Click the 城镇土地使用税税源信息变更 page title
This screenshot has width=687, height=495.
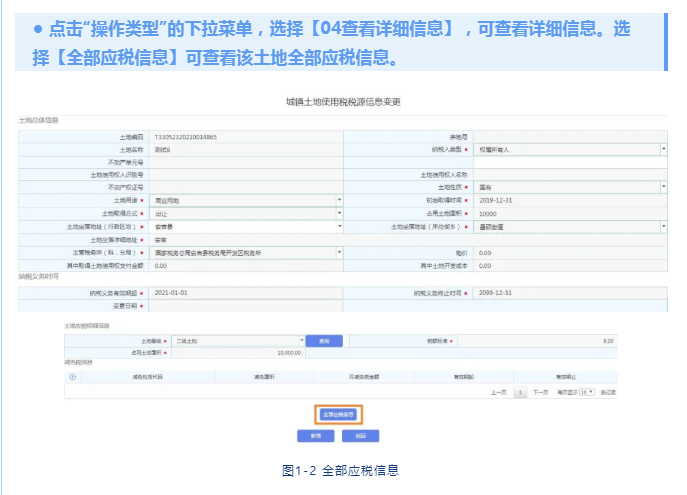pos(343,102)
